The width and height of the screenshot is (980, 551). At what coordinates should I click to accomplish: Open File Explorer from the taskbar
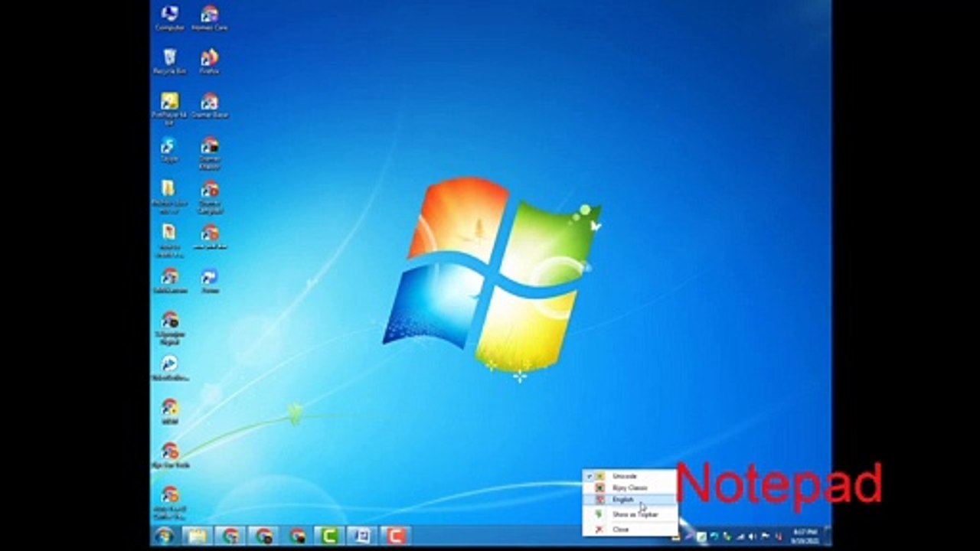pyautogui.click(x=198, y=536)
